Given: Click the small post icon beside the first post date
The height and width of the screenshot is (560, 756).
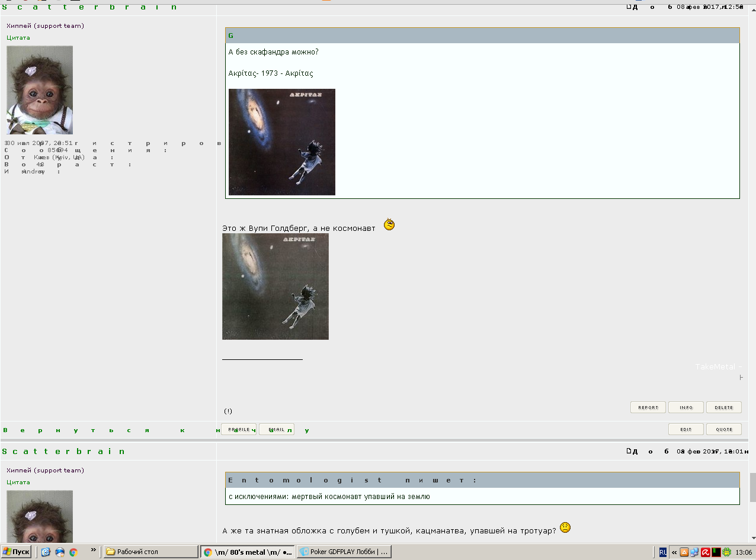Looking at the screenshot, I should coord(629,7).
